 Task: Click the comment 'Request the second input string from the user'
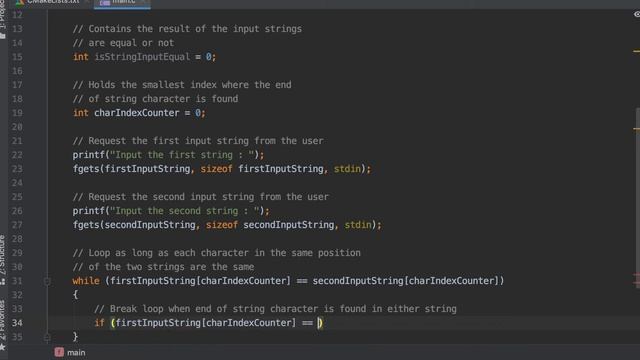(x=200, y=197)
